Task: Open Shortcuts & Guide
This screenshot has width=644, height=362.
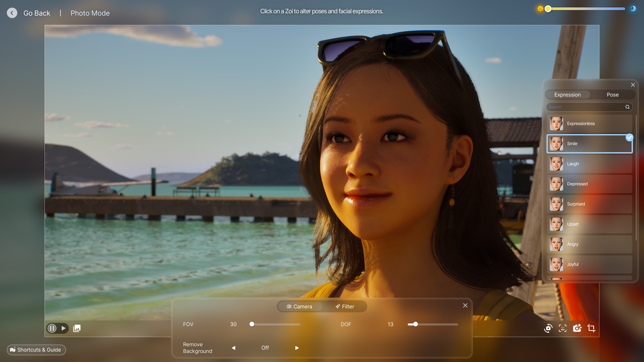Action: pos(36,350)
